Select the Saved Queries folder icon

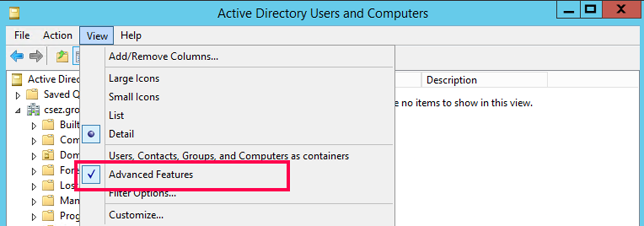tap(33, 95)
